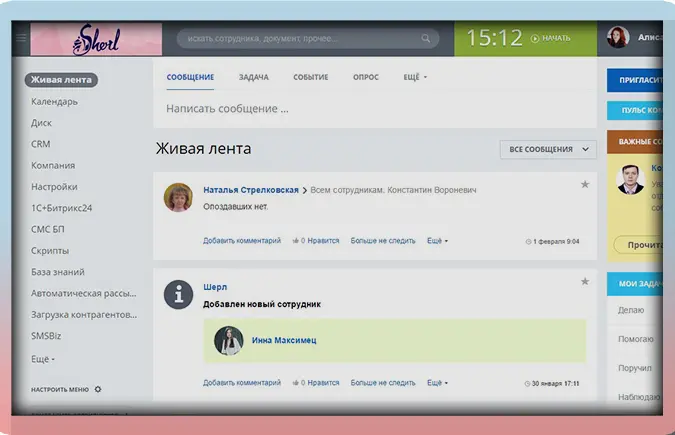Open Инна Максимец's profile link
The width and height of the screenshot is (675, 435).
coord(284,341)
